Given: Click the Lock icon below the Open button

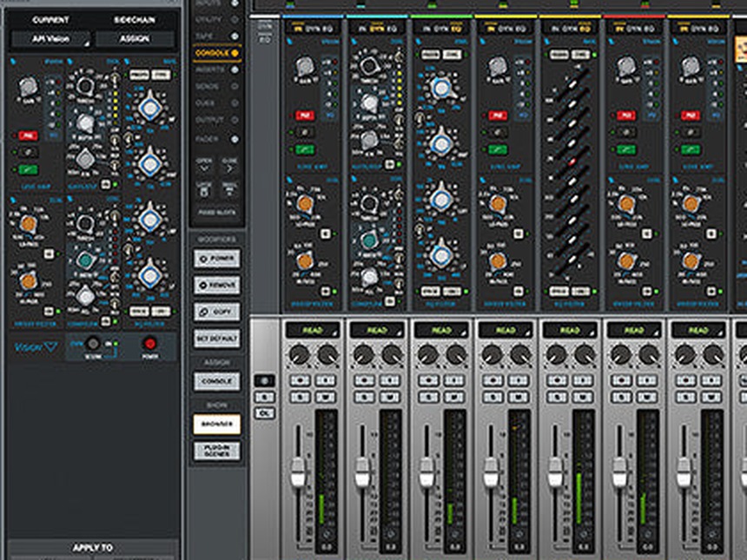Looking at the screenshot, I should [204, 189].
